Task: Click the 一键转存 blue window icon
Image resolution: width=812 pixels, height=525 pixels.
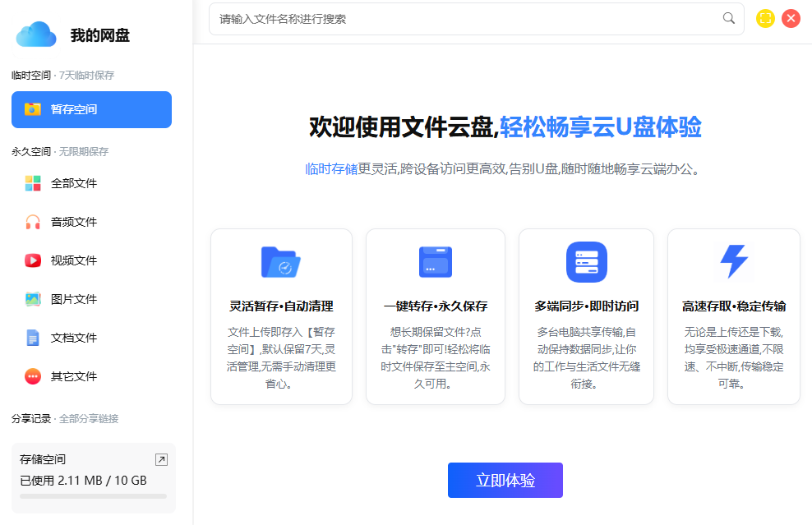Action: [x=435, y=262]
